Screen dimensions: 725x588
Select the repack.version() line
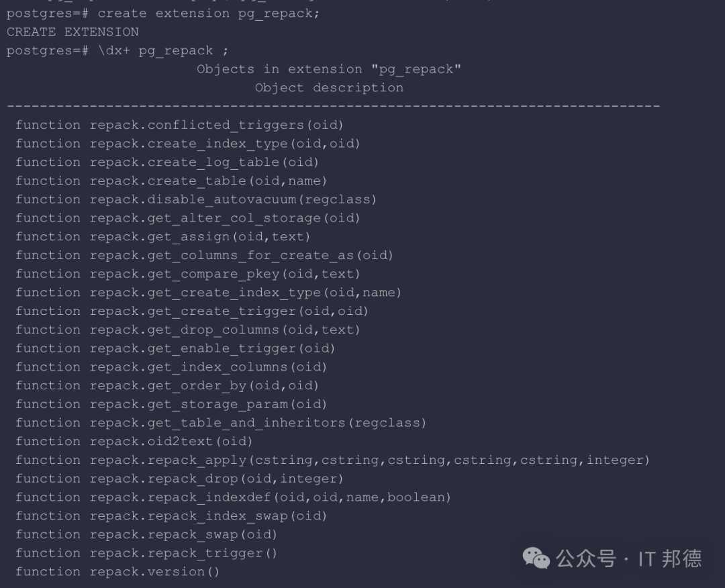[x=117, y=572]
